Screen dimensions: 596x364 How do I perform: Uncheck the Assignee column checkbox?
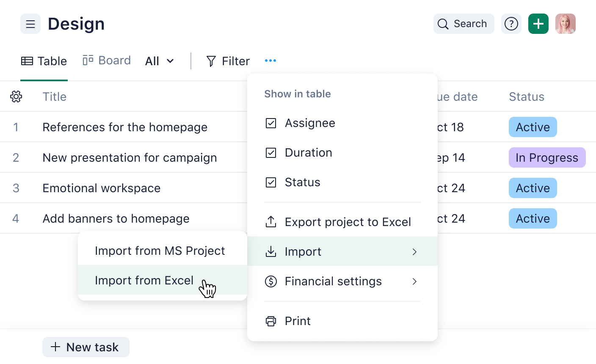point(271,123)
